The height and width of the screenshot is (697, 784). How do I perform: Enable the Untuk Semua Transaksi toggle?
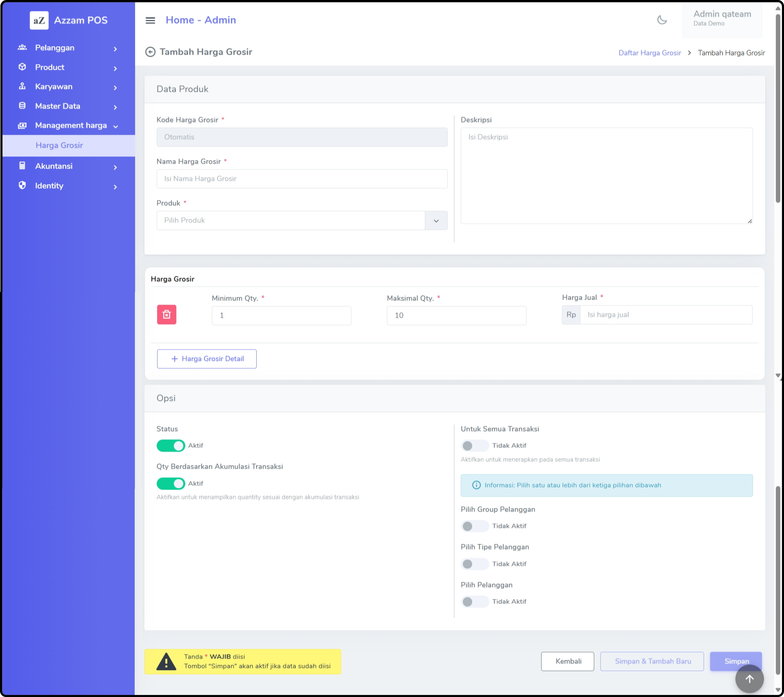(x=474, y=446)
